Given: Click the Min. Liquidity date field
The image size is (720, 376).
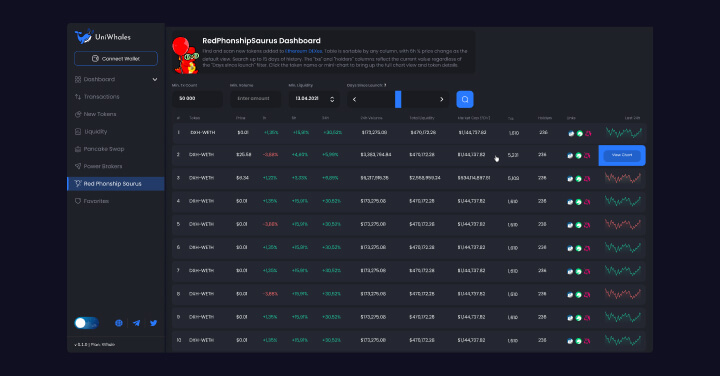Looking at the screenshot, I should pyautogui.click(x=314, y=99).
